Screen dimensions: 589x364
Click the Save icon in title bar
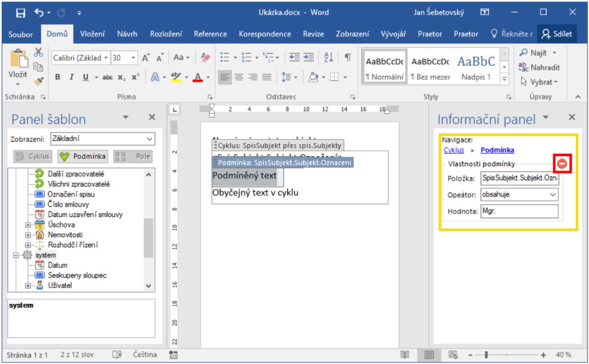coord(21,12)
